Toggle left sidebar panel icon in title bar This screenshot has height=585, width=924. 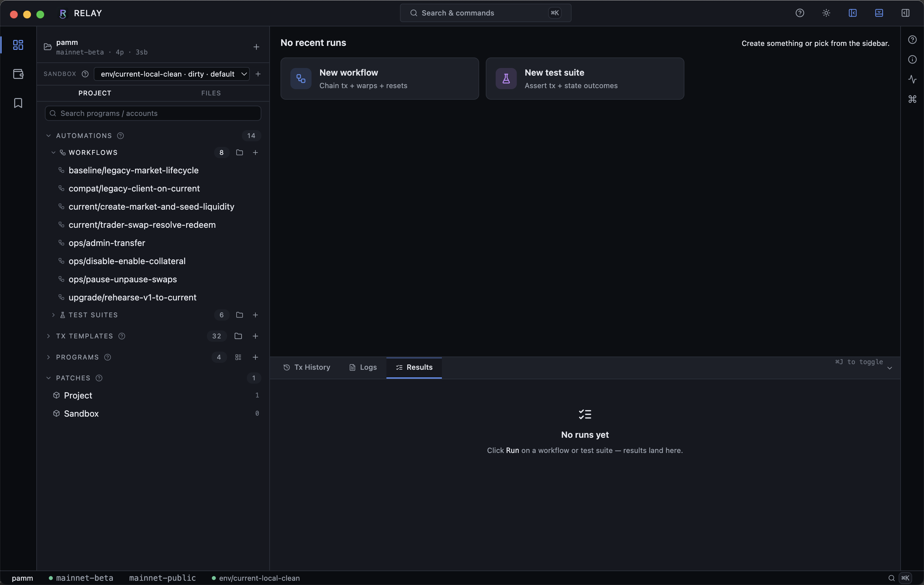click(853, 13)
